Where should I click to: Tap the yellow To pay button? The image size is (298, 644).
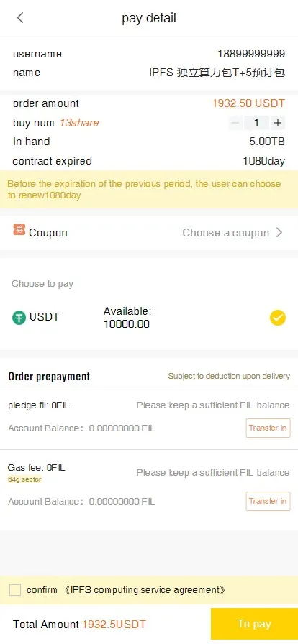(254, 624)
